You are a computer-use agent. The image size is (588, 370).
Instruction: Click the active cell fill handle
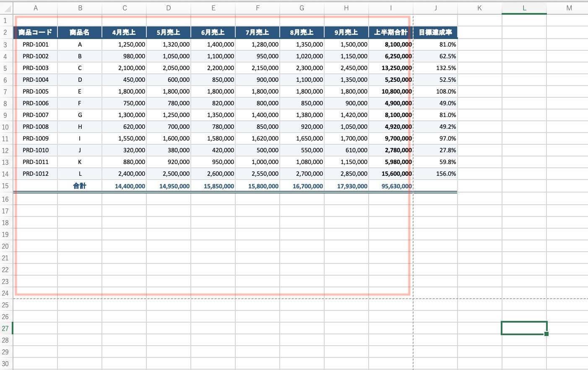point(546,334)
